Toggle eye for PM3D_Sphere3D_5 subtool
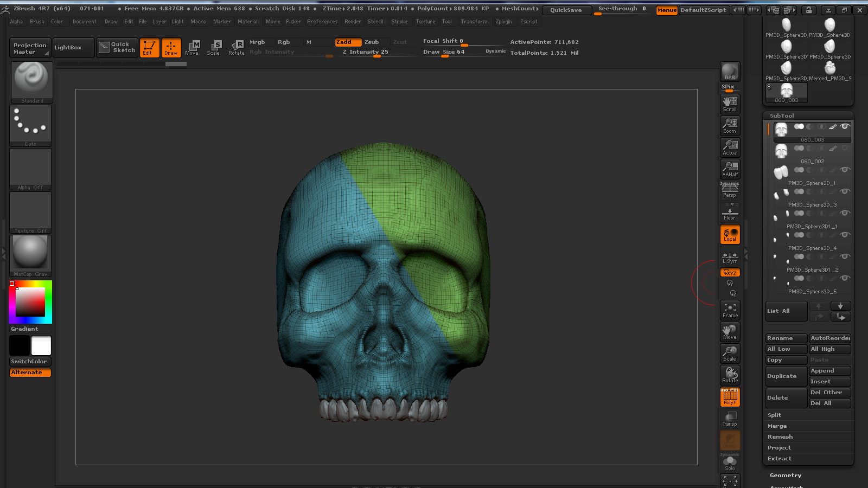This screenshot has width=868, height=488. 845,278
